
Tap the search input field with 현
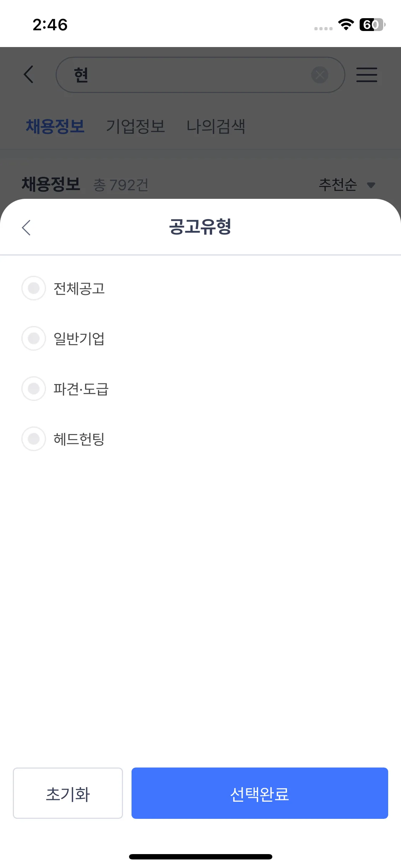[x=189, y=75]
